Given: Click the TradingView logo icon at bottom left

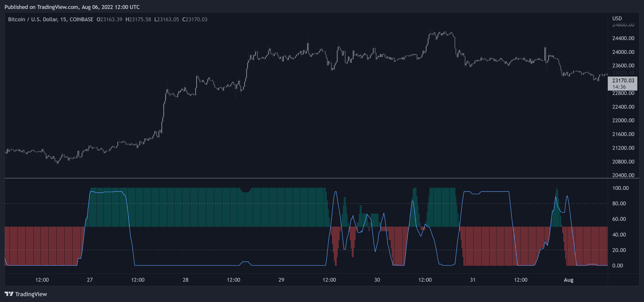Looking at the screenshot, I should pos(9,294).
